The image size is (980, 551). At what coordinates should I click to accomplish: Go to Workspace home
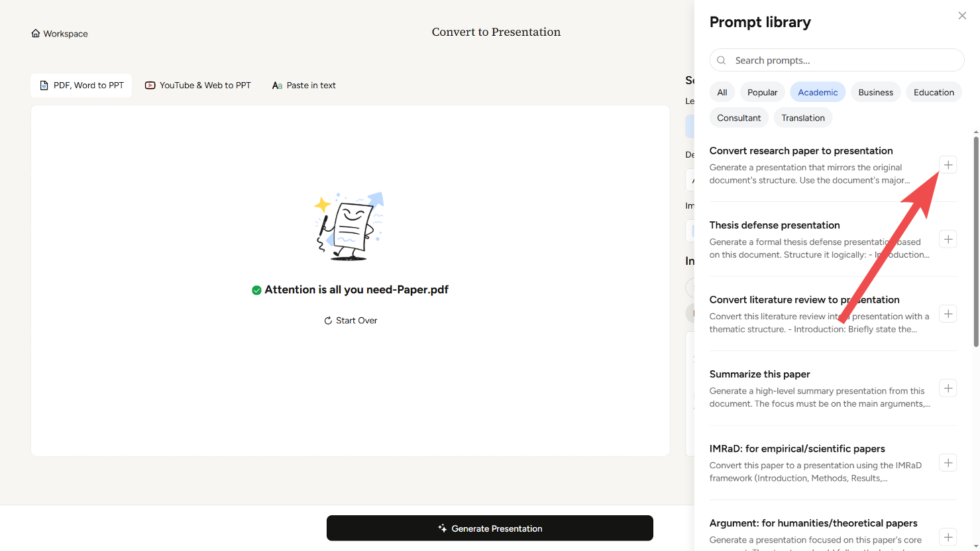(x=60, y=34)
